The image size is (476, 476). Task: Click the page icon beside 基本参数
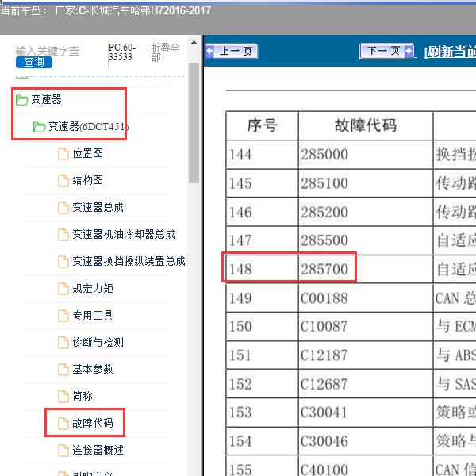click(63, 370)
